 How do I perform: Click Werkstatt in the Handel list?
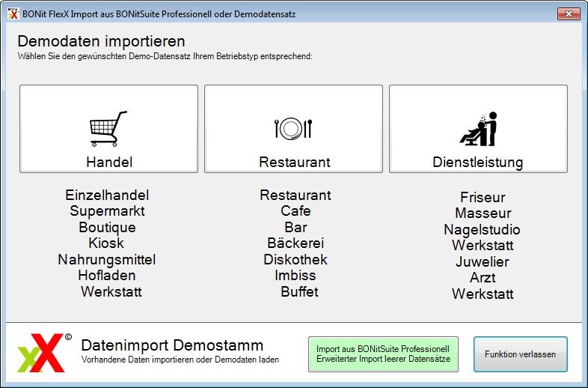coord(111,291)
